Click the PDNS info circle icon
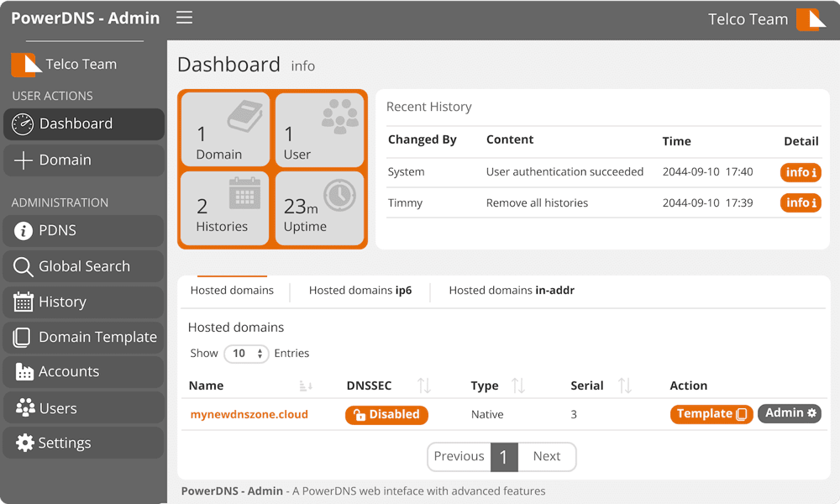The image size is (840, 504). click(x=23, y=231)
